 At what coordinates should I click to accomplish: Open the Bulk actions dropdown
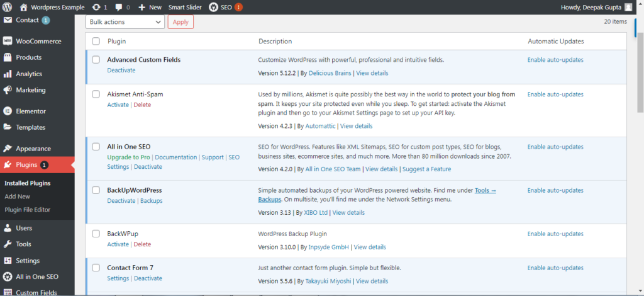(125, 22)
